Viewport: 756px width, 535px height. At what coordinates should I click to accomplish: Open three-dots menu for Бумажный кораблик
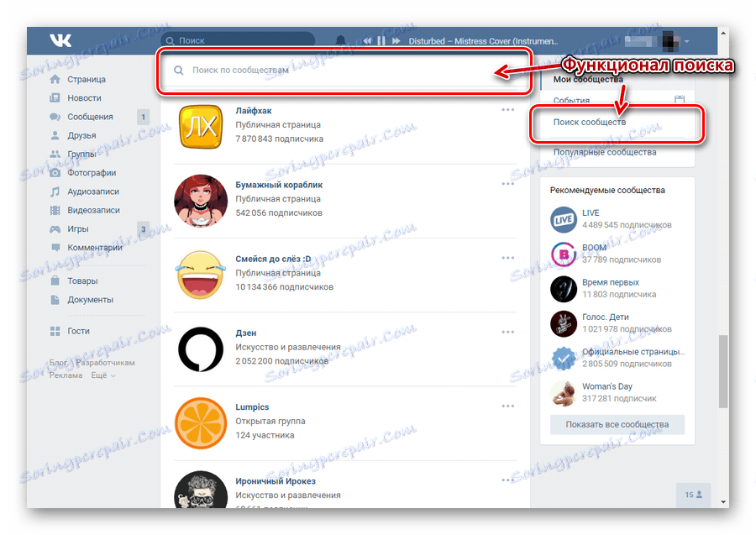pyautogui.click(x=507, y=184)
